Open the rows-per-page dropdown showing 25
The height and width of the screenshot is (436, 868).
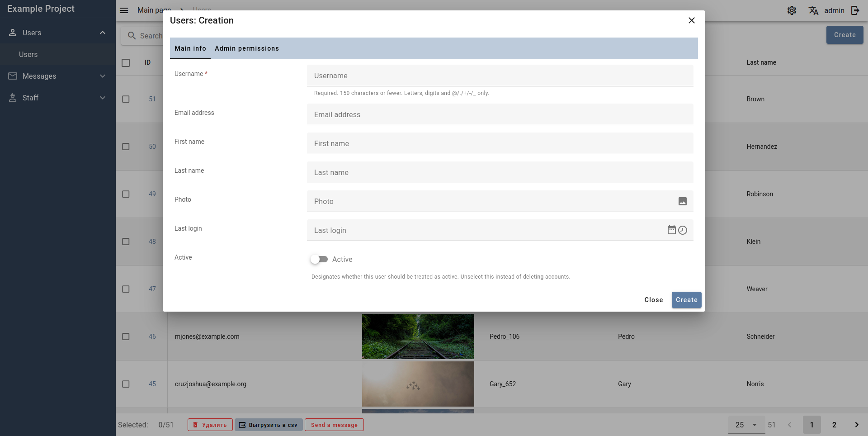pyautogui.click(x=746, y=425)
